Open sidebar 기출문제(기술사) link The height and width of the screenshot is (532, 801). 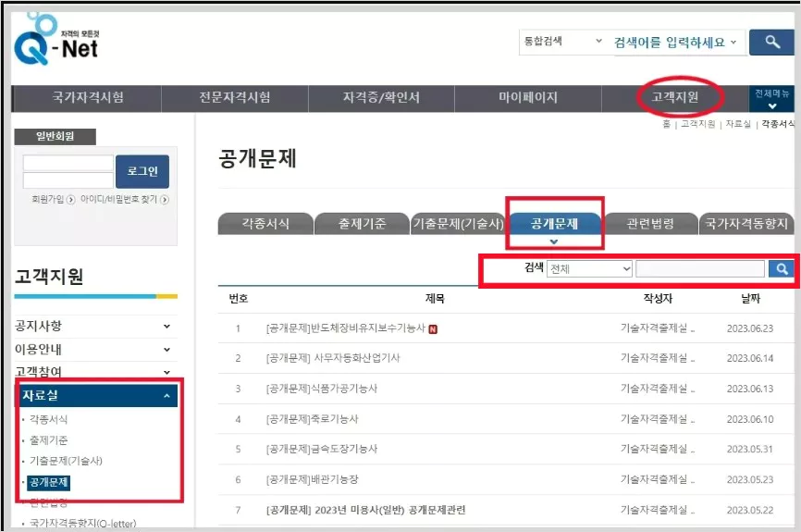pos(66,461)
